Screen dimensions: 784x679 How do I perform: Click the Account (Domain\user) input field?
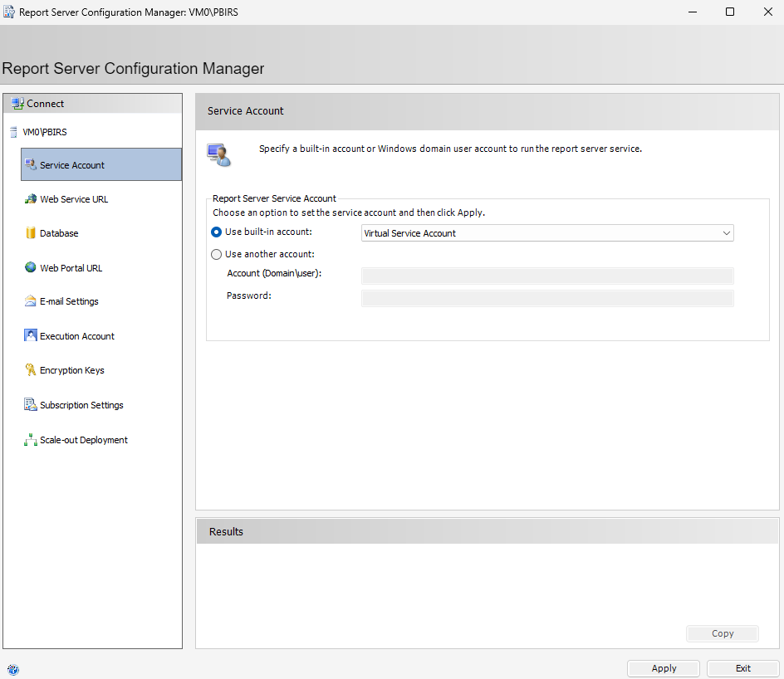pyautogui.click(x=547, y=276)
